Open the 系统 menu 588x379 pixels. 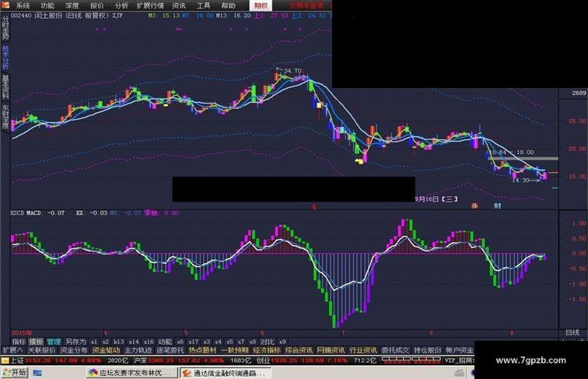point(23,5)
